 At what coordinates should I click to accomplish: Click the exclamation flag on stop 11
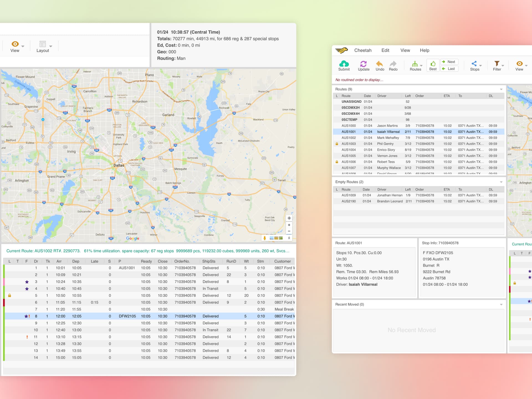(27, 337)
